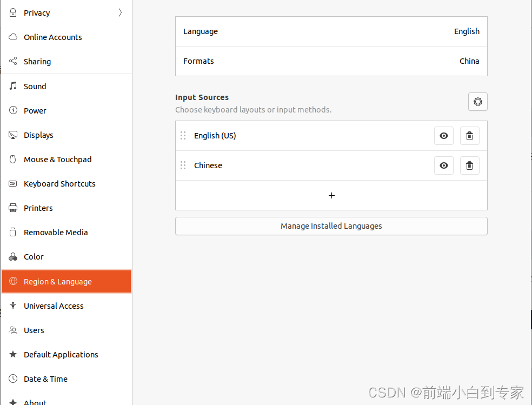Open the Displays panel
Viewport: 532px width, 405px height.
(66, 135)
